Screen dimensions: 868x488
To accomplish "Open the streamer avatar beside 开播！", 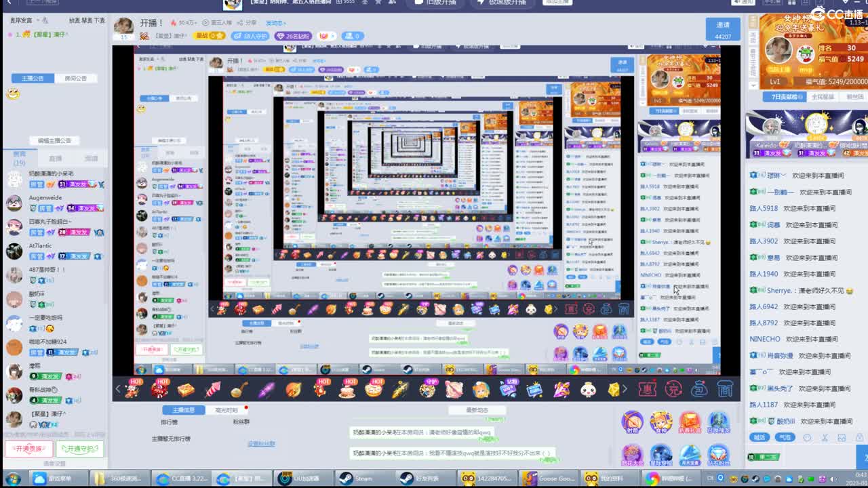I will 123,26.
